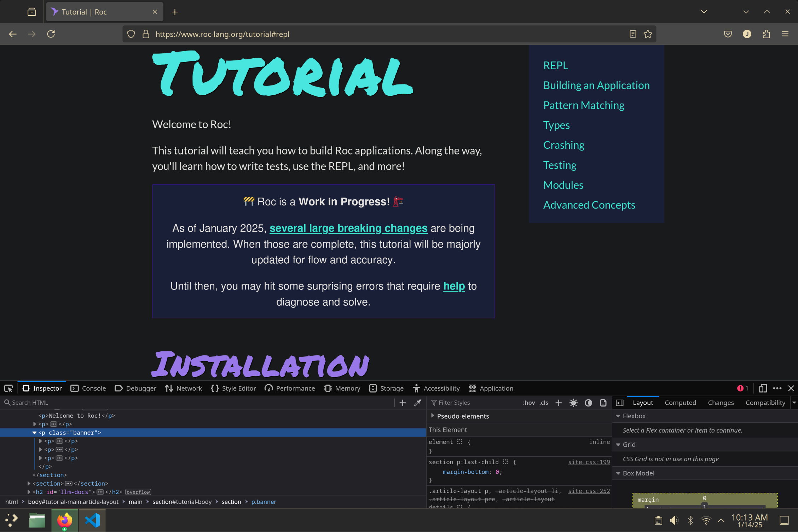Jump to Building an Application section
798x532 pixels.
point(596,86)
